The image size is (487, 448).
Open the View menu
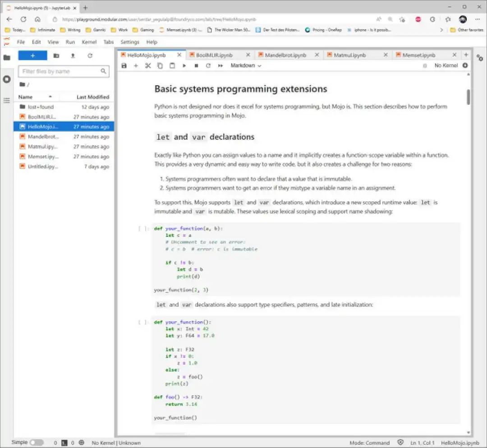[x=53, y=42]
